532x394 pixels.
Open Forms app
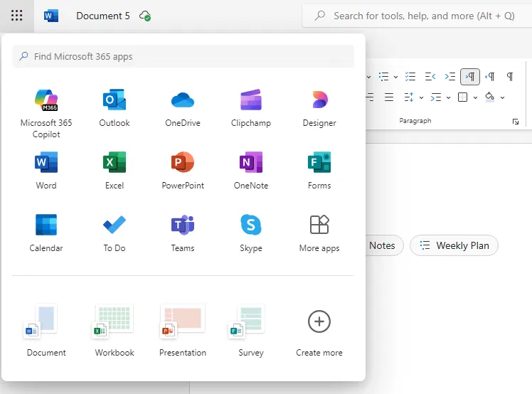click(x=319, y=171)
